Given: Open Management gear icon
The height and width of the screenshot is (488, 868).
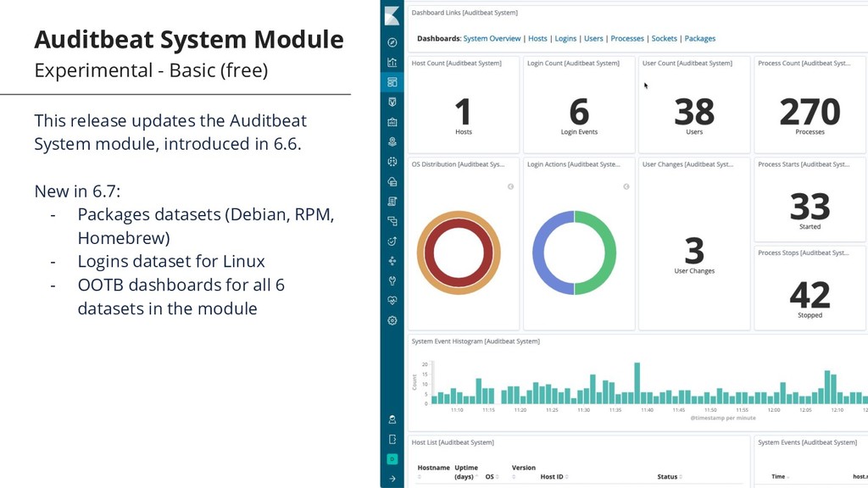Looking at the screenshot, I should click(x=392, y=320).
